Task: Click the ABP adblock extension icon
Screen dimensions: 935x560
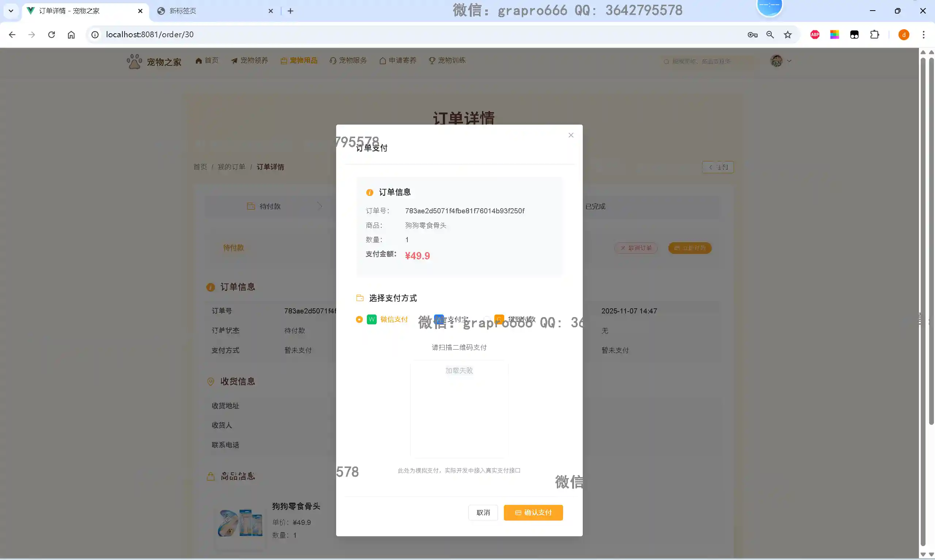Action: pyautogui.click(x=815, y=35)
